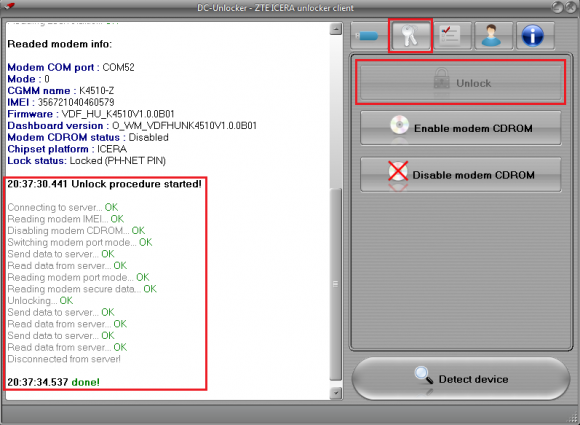The image size is (580, 425).
Task: Open the blue info about tab
Action: [x=535, y=36]
